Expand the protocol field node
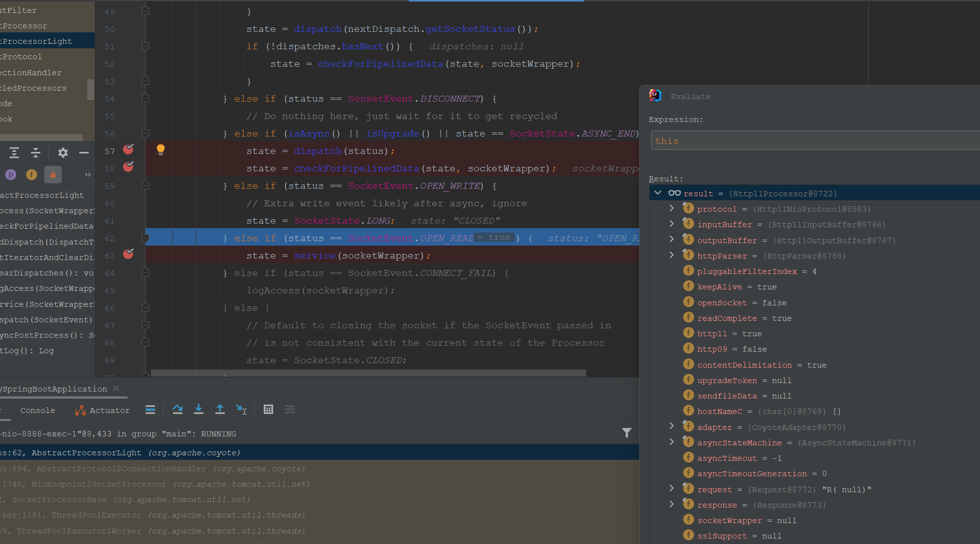This screenshot has height=544, width=980. (671, 209)
